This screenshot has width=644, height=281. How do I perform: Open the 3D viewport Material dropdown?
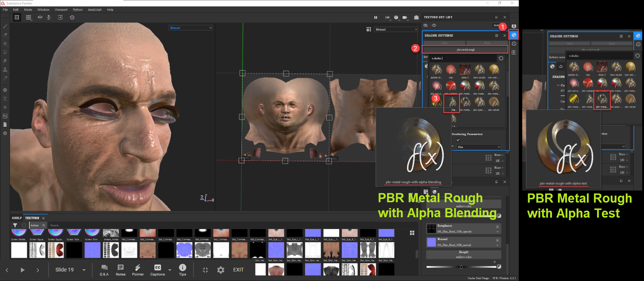pos(191,28)
